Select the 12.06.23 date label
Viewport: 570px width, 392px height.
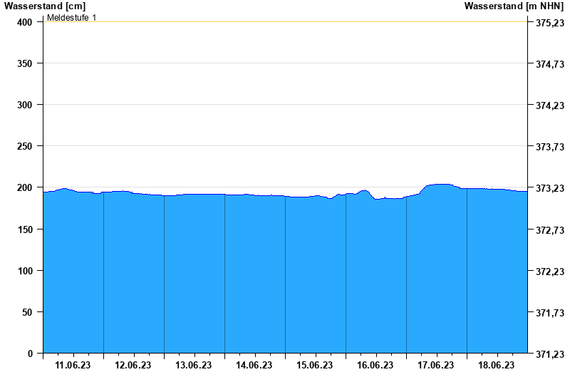[x=133, y=366]
